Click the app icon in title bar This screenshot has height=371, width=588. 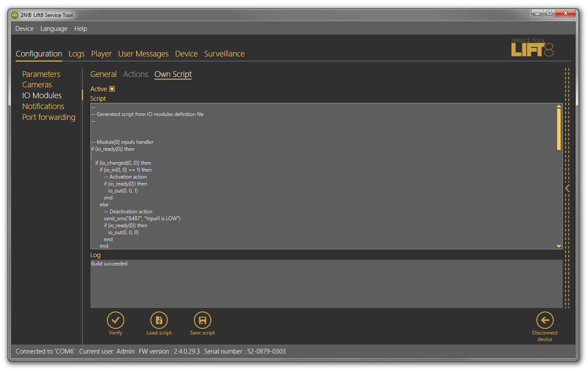(14, 15)
